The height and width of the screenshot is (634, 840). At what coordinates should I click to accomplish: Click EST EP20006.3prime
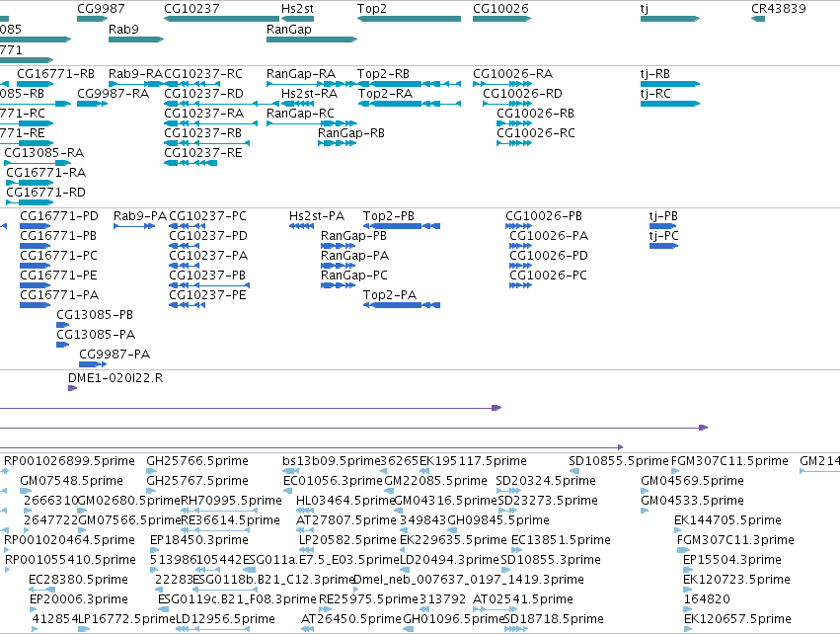tap(79, 599)
